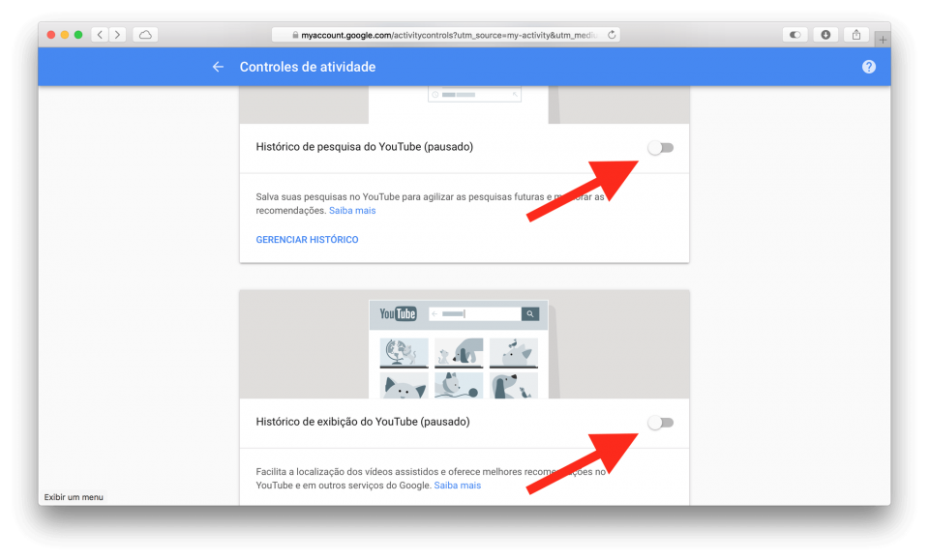Image resolution: width=929 pixels, height=560 pixels.
Task: Click Saiba mais under the watch history section
Action: [x=458, y=485]
